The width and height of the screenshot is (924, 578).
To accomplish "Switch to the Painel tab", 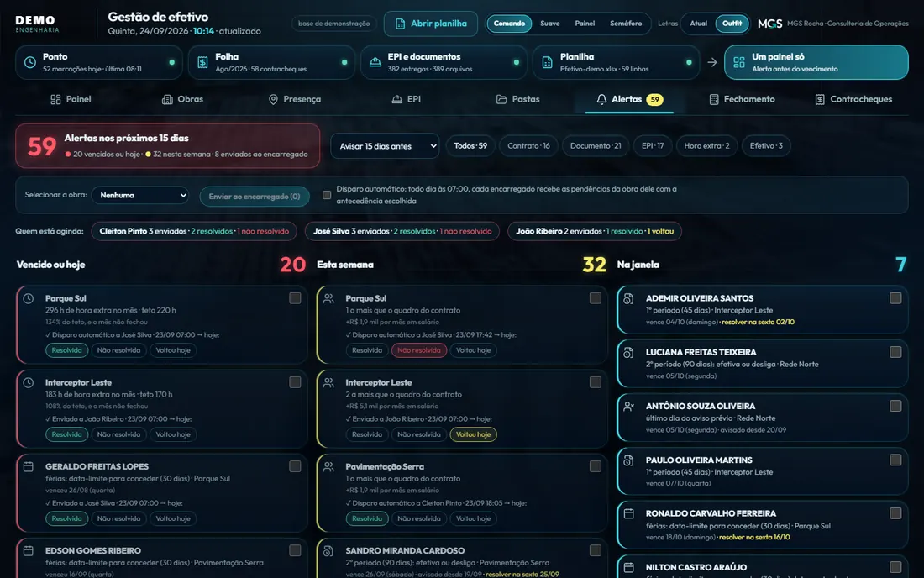I will pos(71,99).
